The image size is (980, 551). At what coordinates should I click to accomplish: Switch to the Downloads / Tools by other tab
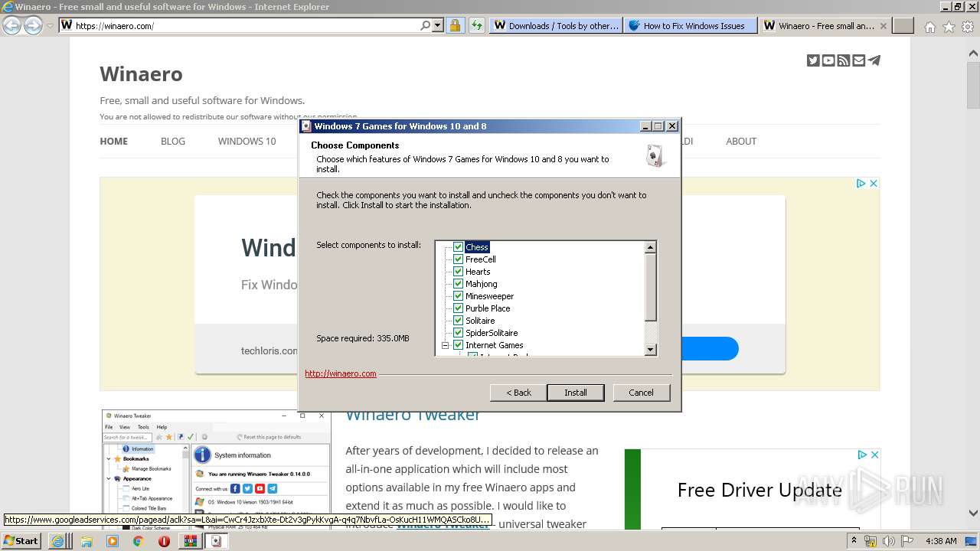(x=556, y=25)
